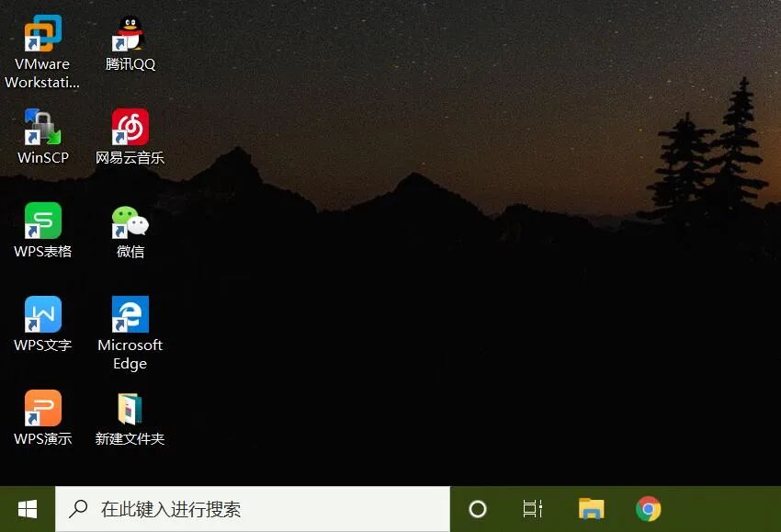Open WPS表格 spreadsheet app
781x532 pixels.
coord(41,221)
